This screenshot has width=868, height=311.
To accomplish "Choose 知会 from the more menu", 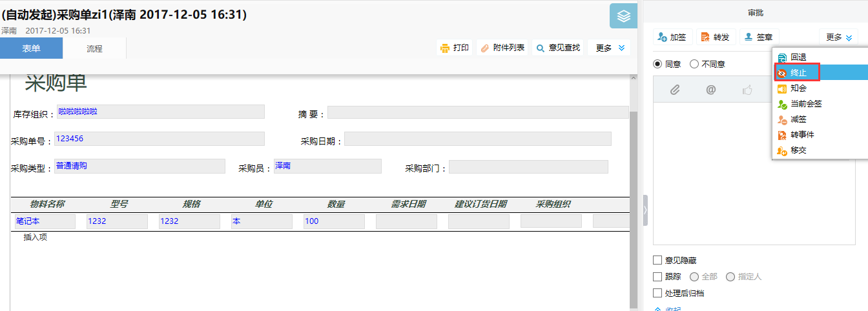I will (x=820, y=88).
